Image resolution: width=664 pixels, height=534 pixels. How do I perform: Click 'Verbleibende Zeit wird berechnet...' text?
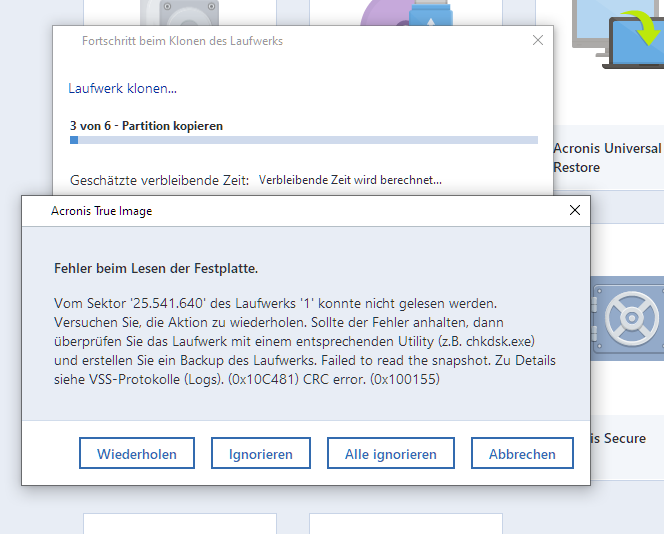[350, 180]
